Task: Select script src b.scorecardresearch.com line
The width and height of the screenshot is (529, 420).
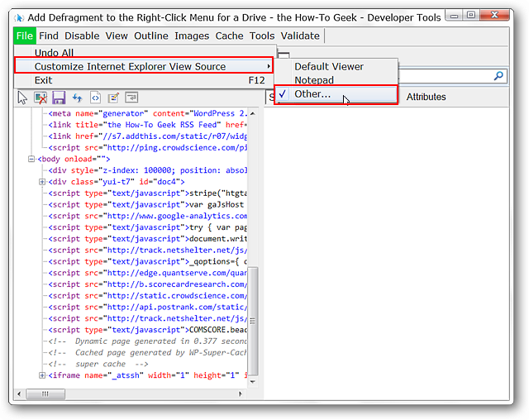Action: (147, 284)
